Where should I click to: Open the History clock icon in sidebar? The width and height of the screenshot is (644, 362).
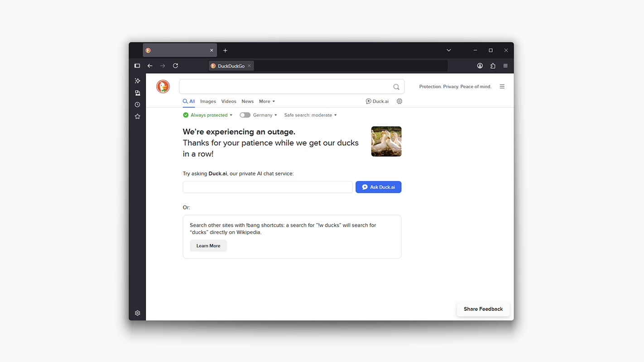138,105
